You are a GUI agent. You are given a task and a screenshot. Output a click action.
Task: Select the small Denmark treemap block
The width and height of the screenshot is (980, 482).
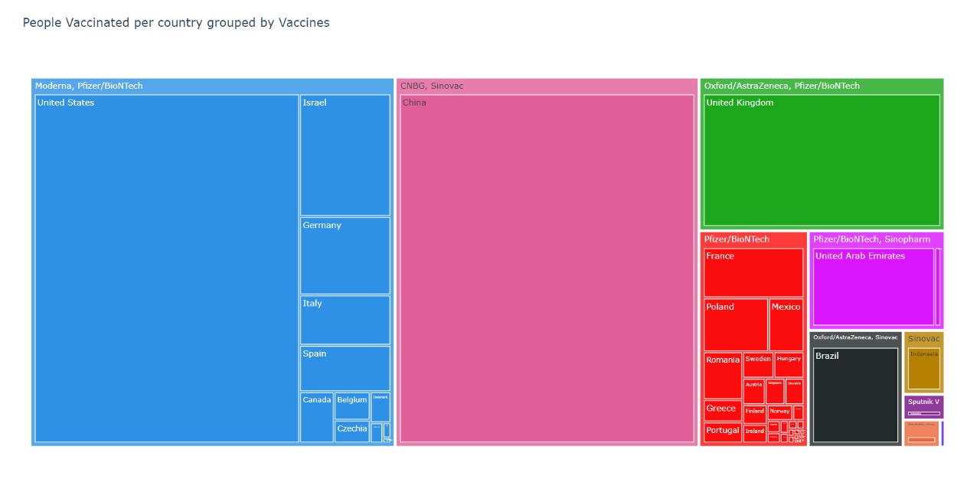[381, 407]
